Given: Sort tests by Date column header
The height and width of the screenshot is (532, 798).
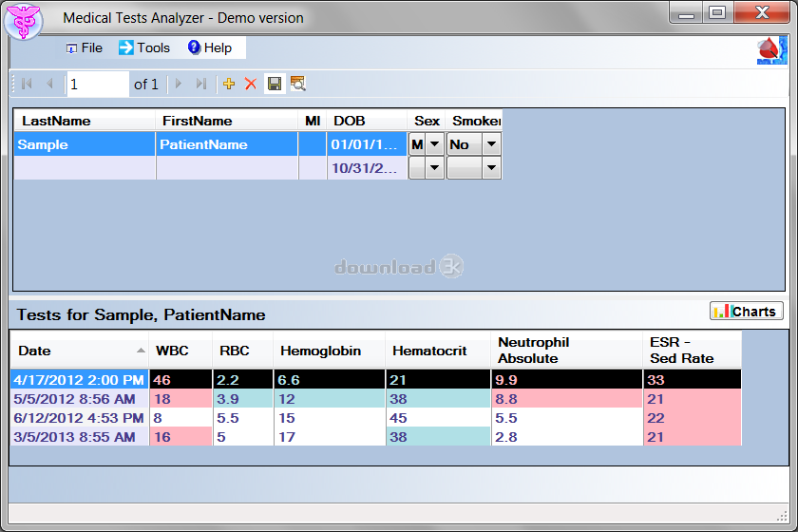Looking at the screenshot, I should pos(79,351).
